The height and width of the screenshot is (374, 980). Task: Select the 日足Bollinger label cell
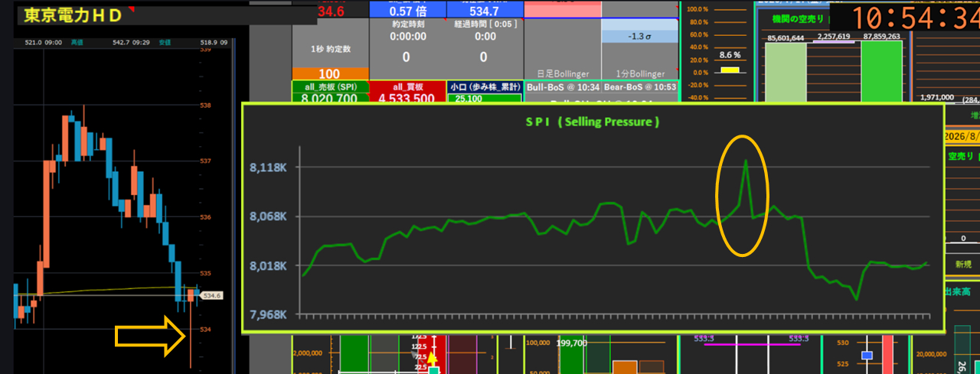[x=563, y=73]
